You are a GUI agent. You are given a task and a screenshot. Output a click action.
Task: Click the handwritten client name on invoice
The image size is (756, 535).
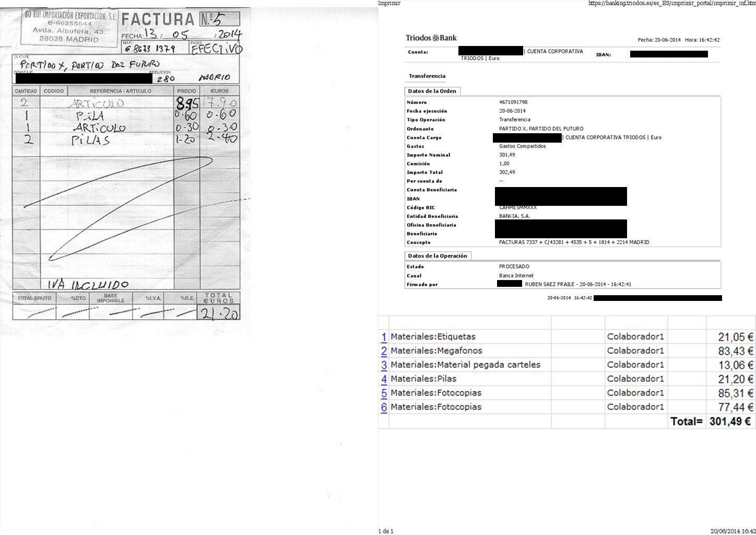pos(90,65)
